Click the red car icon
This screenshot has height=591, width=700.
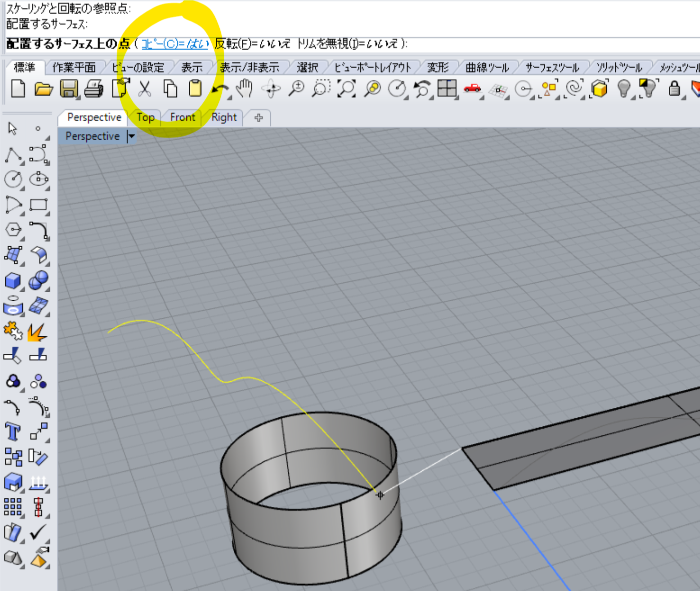click(x=472, y=89)
